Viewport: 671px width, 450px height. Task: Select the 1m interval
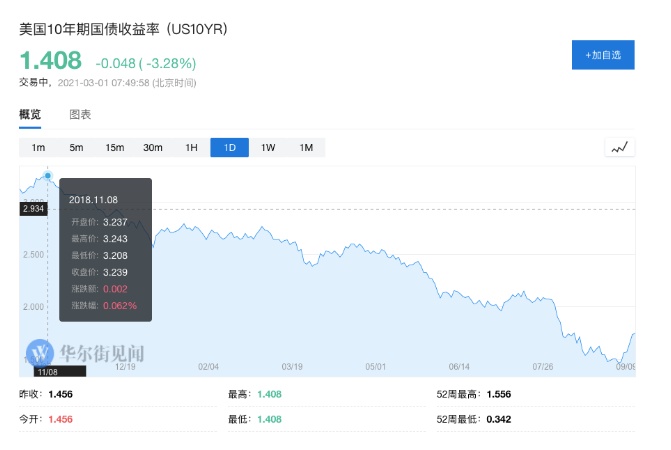[38, 148]
